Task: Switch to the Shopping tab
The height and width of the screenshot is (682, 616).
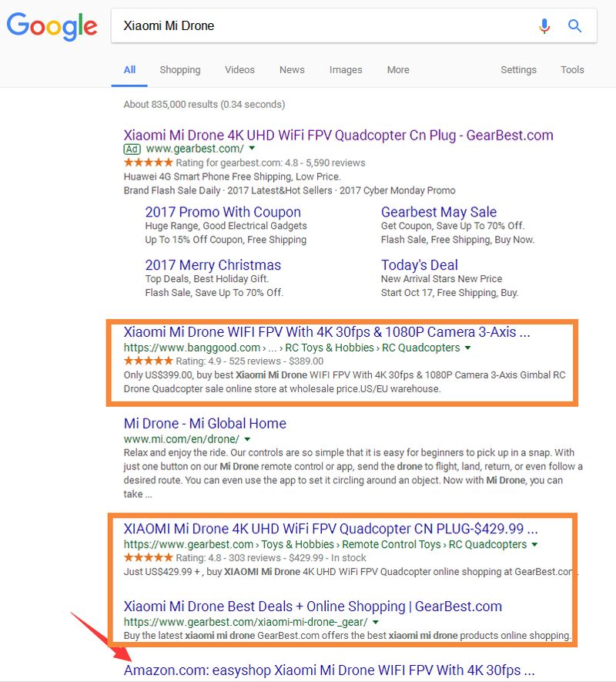Action: (x=180, y=69)
